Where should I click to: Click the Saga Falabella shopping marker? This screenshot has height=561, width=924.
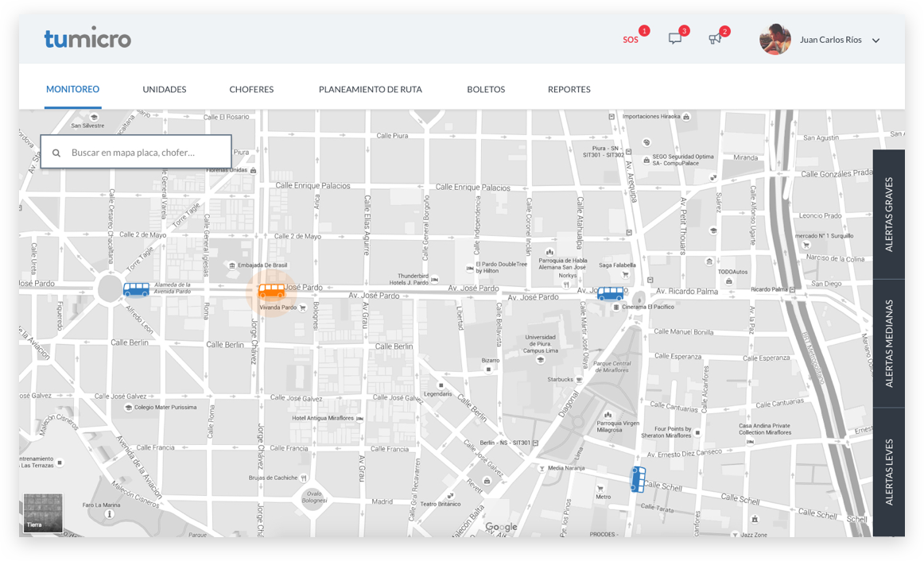[x=625, y=274]
